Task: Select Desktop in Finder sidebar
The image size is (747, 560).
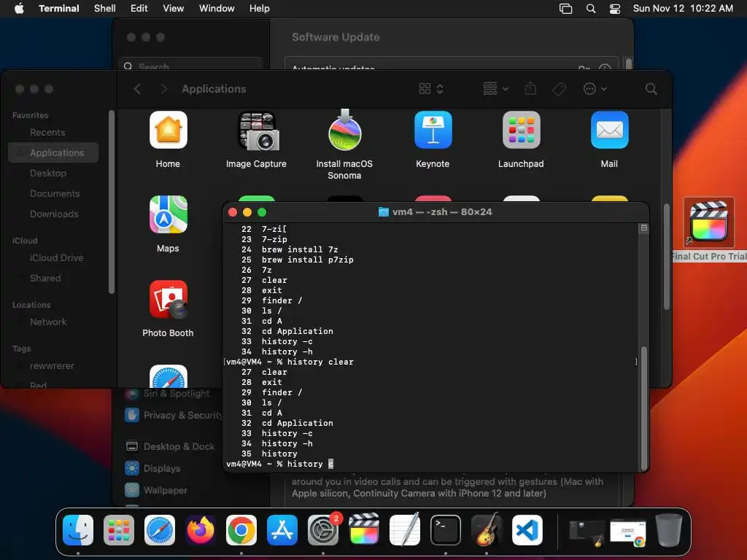Action: (x=47, y=173)
